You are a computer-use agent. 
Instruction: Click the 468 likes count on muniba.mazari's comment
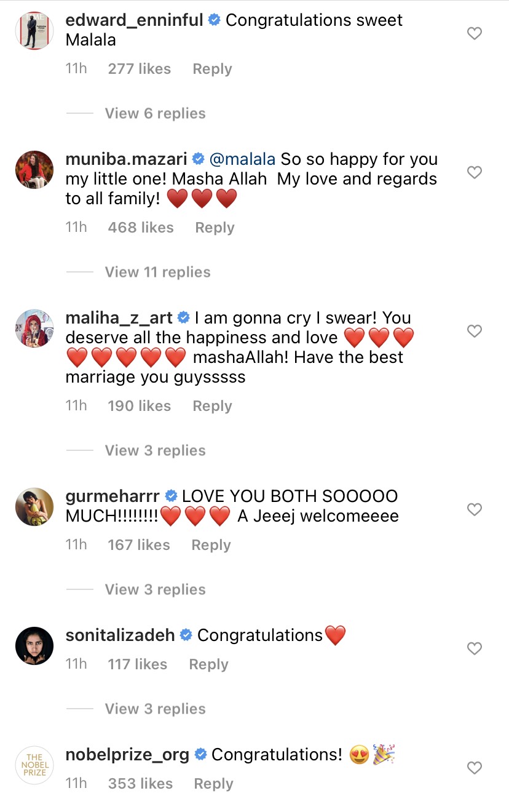coord(141,227)
